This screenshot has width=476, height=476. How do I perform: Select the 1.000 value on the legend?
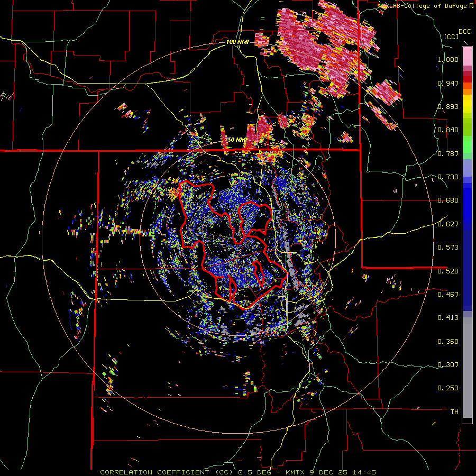[448, 59]
